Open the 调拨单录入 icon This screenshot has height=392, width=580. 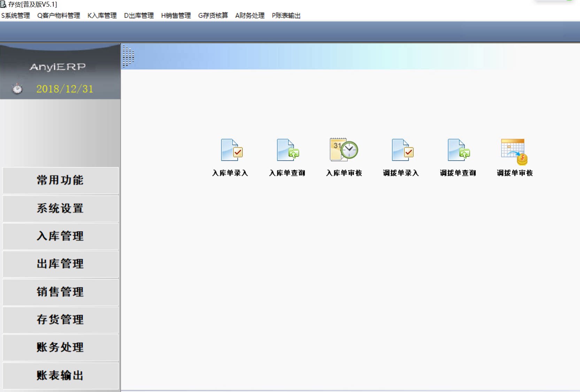point(402,150)
